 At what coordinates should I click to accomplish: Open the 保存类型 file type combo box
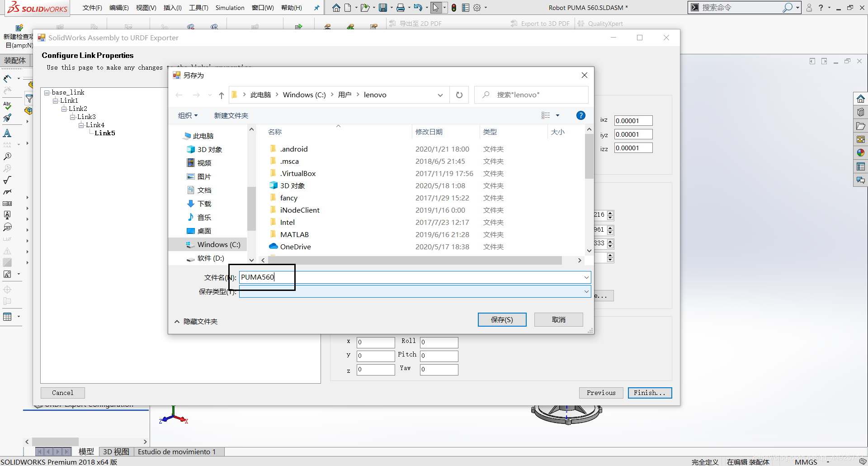point(415,292)
